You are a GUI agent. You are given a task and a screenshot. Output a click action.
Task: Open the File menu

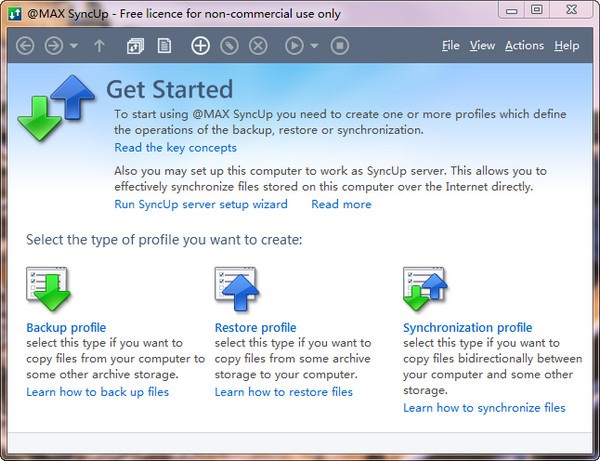[x=450, y=45]
